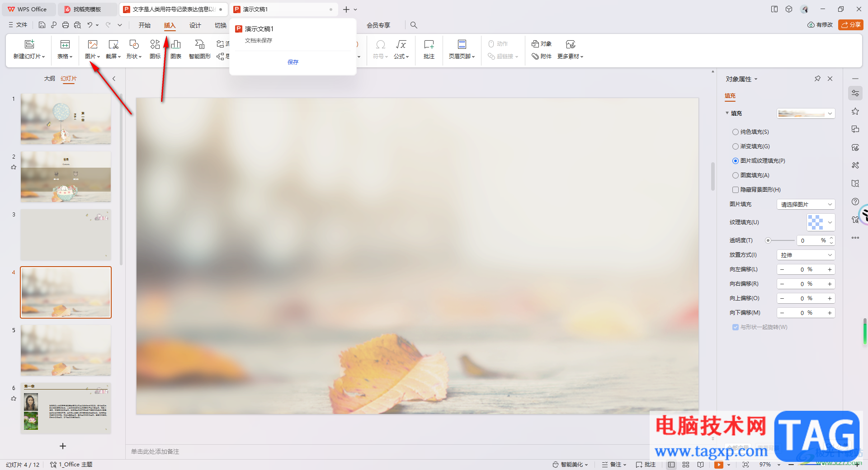Click the zoom slider in status bar
This screenshot has height=470, width=868.
click(824, 465)
